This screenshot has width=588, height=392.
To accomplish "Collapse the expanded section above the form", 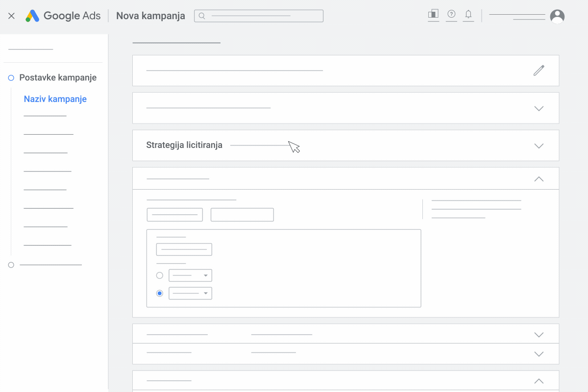I will click(x=539, y=179).
